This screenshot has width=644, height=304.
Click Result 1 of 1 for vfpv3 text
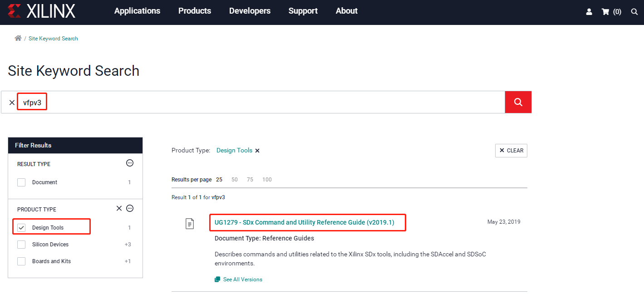click(198, 197)
